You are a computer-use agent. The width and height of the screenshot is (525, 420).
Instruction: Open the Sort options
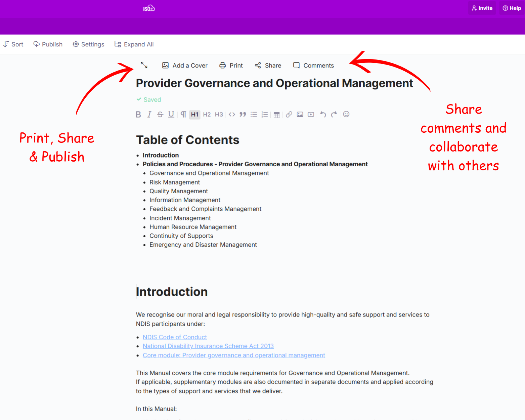[13, 44]
